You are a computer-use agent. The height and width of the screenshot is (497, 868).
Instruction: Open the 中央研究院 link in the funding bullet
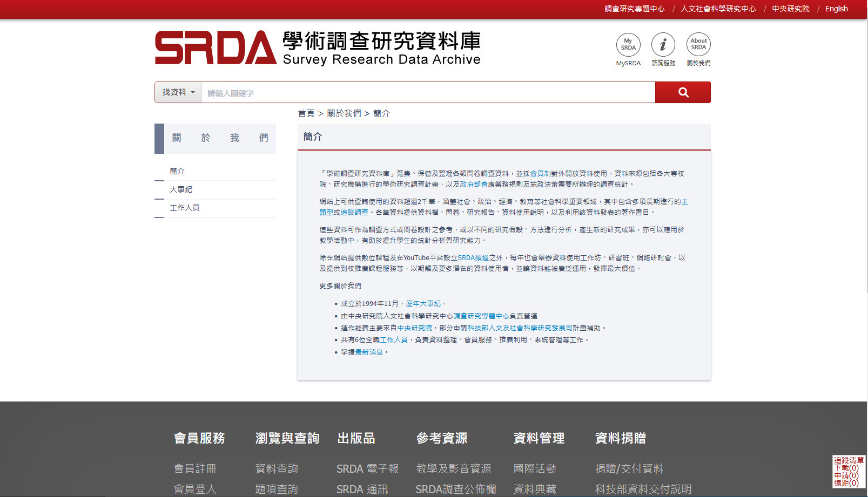(415, 328)
